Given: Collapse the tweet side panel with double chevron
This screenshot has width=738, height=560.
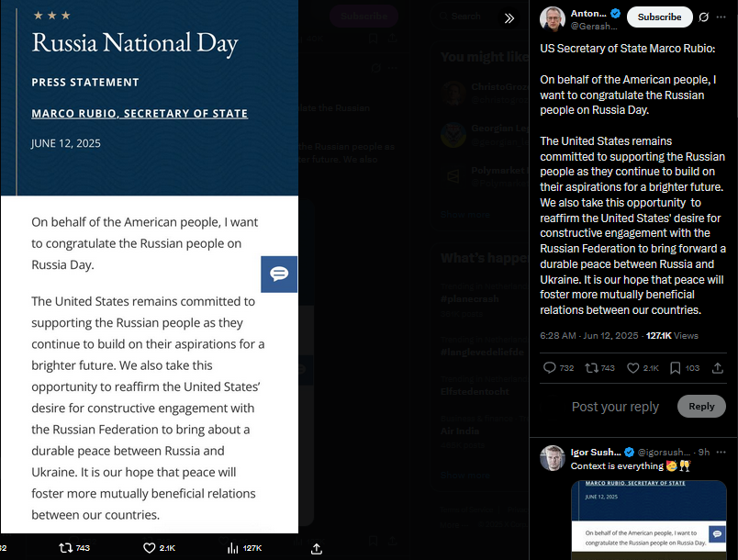Looking at the screenshot, I should click(509, 18).
